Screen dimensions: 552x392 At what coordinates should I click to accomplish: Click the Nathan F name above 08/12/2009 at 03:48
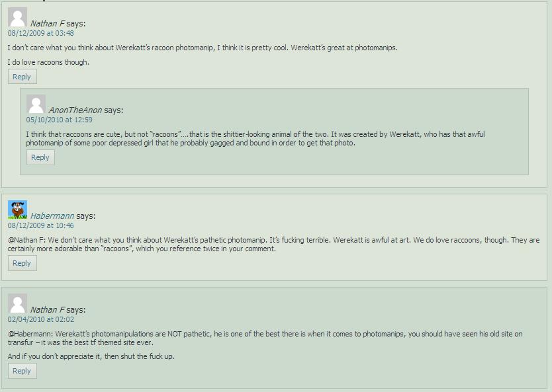coord(48,23)
